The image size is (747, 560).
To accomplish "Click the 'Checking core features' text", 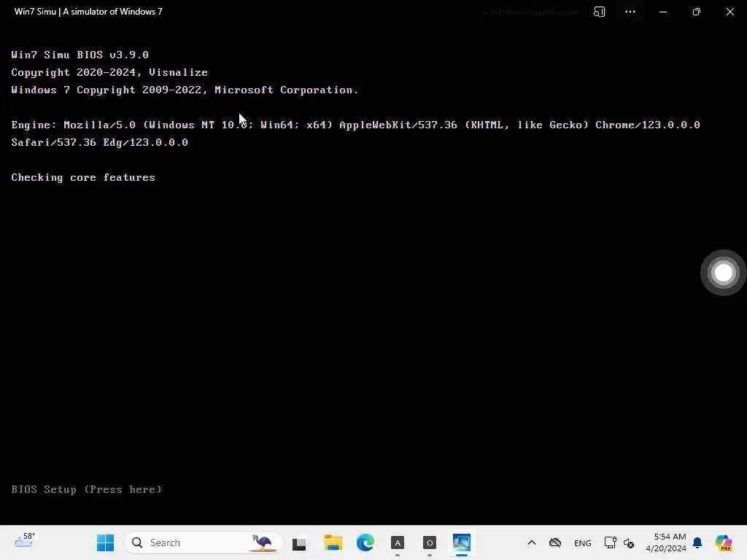I will pyautogui.click(x=83, y=178).
